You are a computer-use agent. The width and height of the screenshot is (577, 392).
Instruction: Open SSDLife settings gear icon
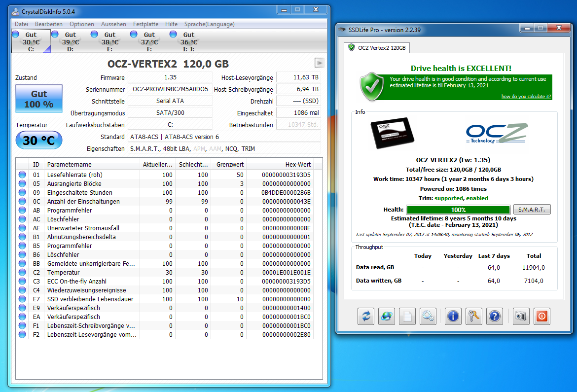[x=428, y=316]
